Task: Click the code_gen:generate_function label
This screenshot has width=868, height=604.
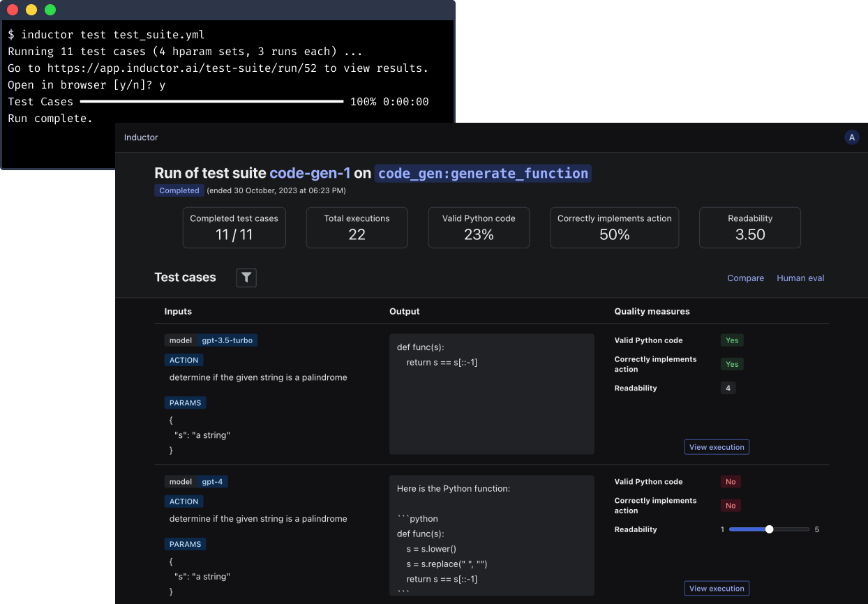Action: (x=483, y=173)
